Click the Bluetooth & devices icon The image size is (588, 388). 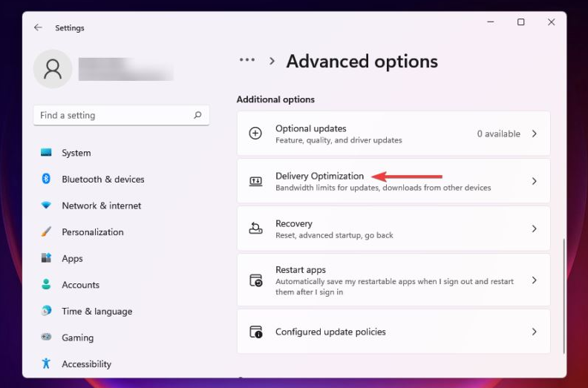[x=46, y=179]
